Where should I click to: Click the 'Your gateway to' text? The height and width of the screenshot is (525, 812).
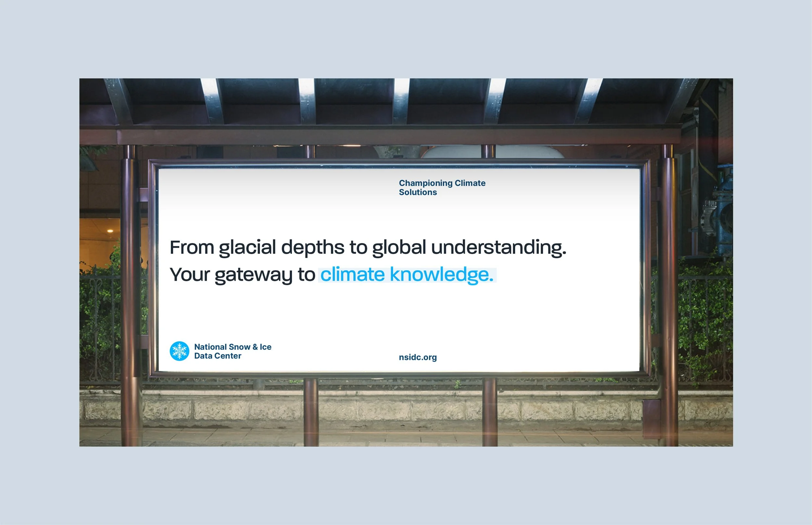point(242,275)
